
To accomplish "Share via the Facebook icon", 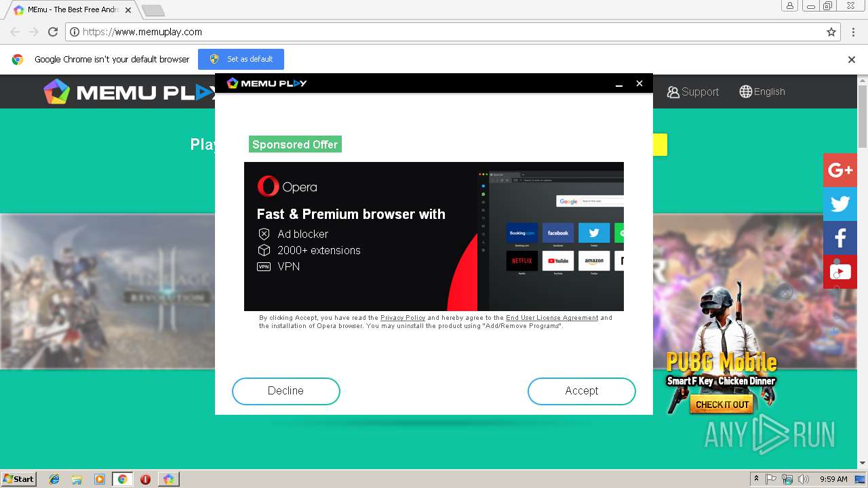I will [840, 238].
